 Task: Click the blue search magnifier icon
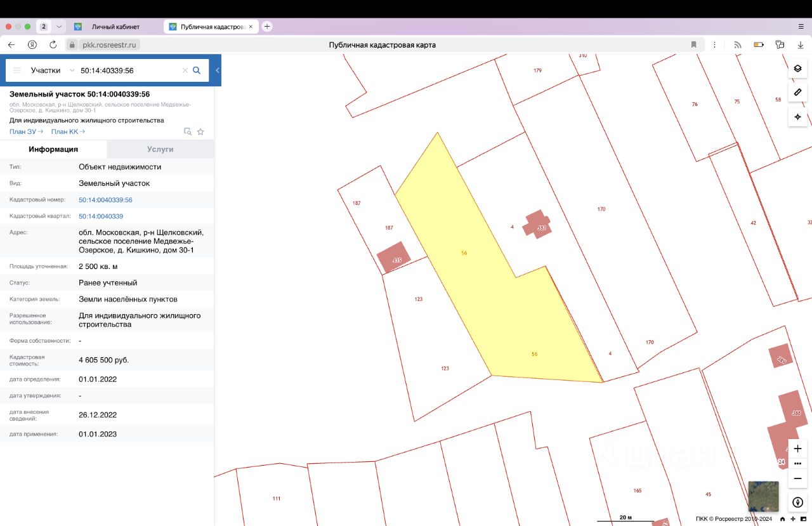197,70
